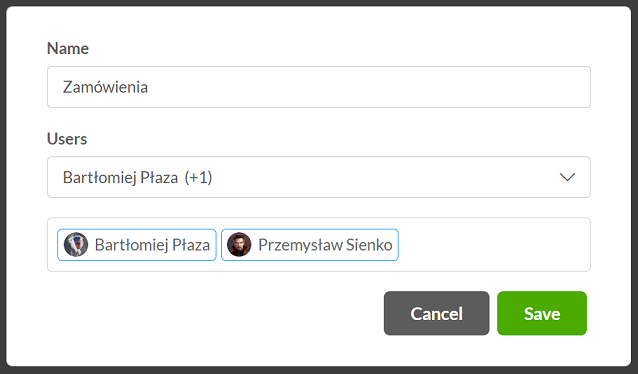Open the Users combo box
Image resolution: width=638 pixels, height=374 pixels.
[x=319, y=177]
